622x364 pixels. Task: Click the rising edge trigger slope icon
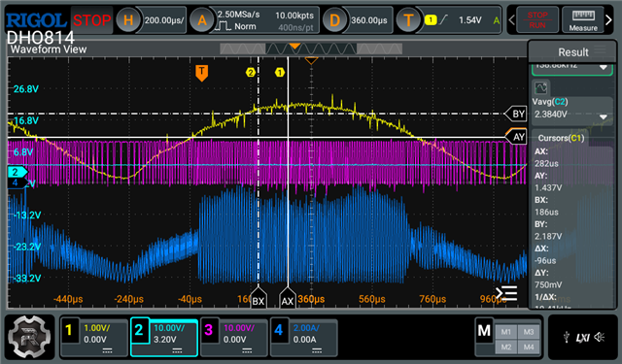[444, 19]
